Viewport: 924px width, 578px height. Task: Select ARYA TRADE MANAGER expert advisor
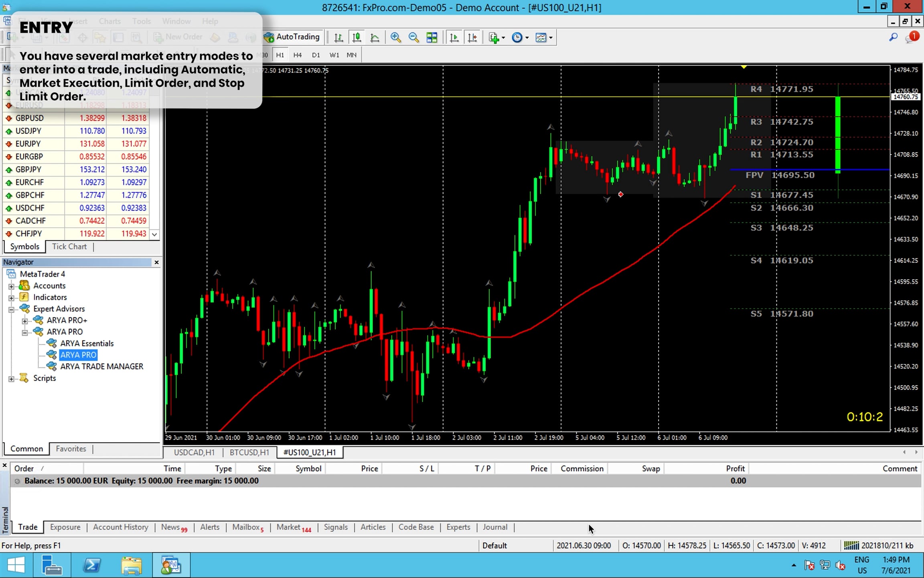101,366
